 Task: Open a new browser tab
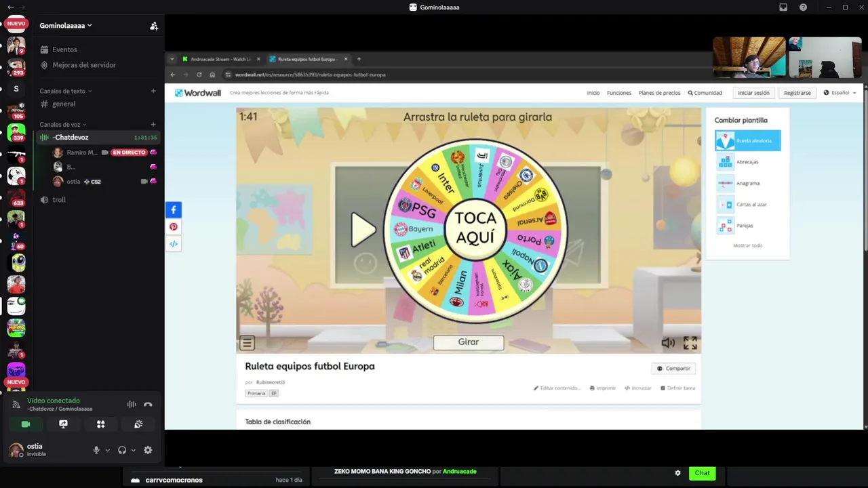(x=359, y=59)
